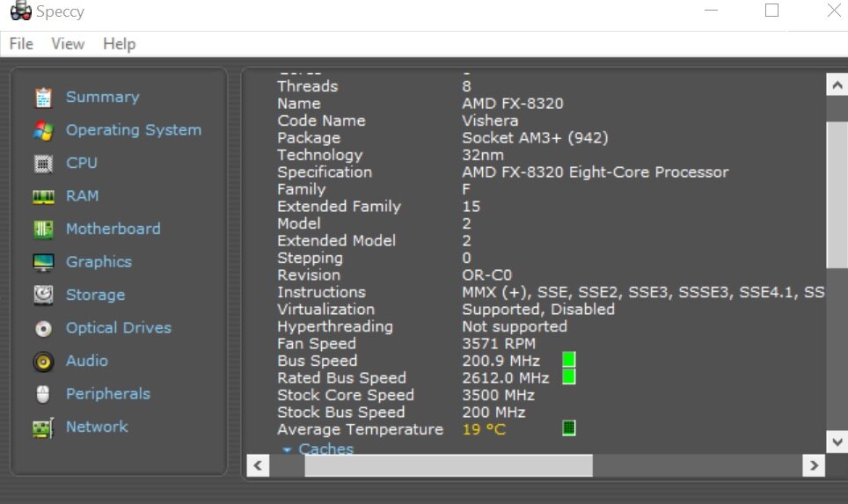Toggle the Average Temperature graph indicator
The width and height of the screenshot is (848, 504).
tap(568, 428)
